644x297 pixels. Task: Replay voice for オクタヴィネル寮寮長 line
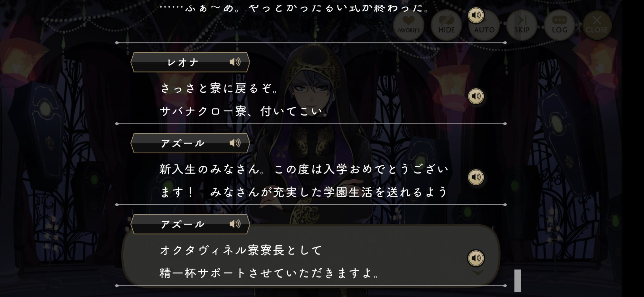476,258
